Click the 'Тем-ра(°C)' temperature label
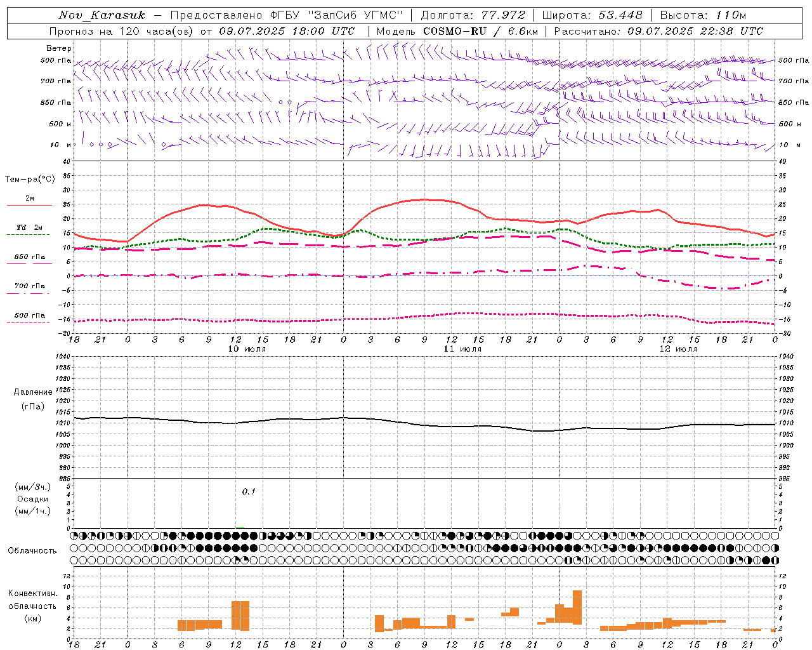The image size is (812, 650). pyautogui.click(x=30, y=180)
